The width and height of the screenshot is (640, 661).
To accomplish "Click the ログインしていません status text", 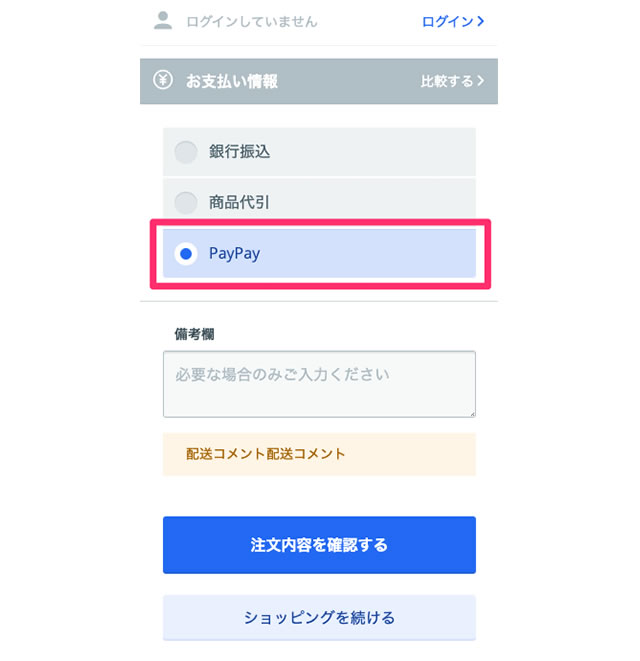I will 251,21.
